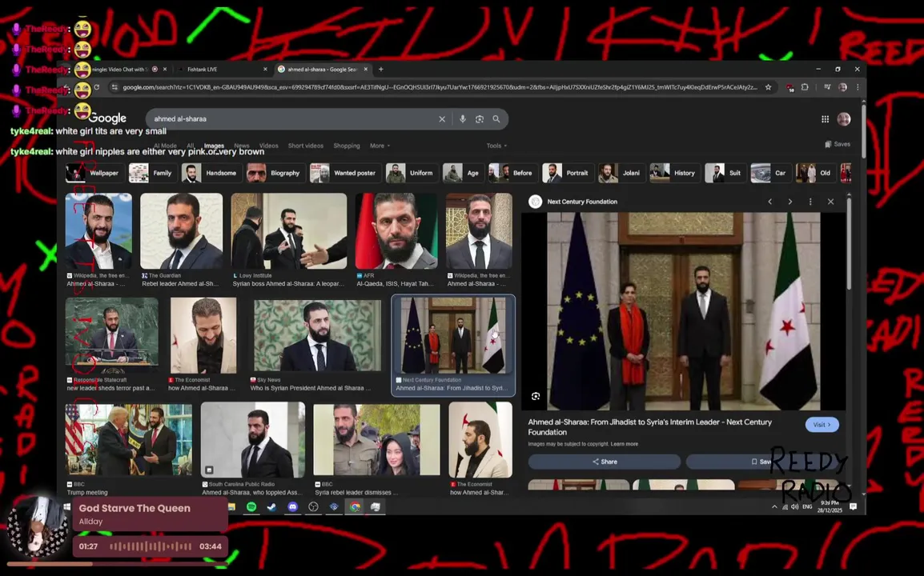Click the Visit button in preview panel

point(822,425)
